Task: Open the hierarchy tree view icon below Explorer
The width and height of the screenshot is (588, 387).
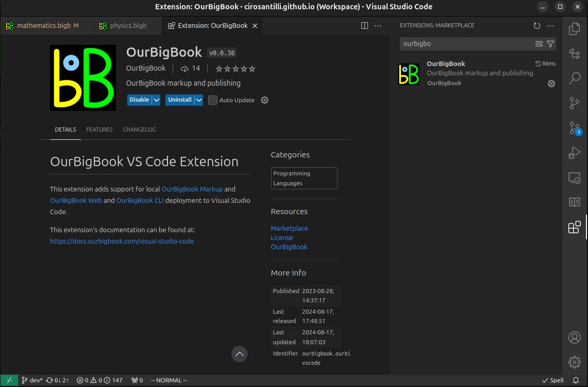Action: pyautogui.click(x=574, y=54)
